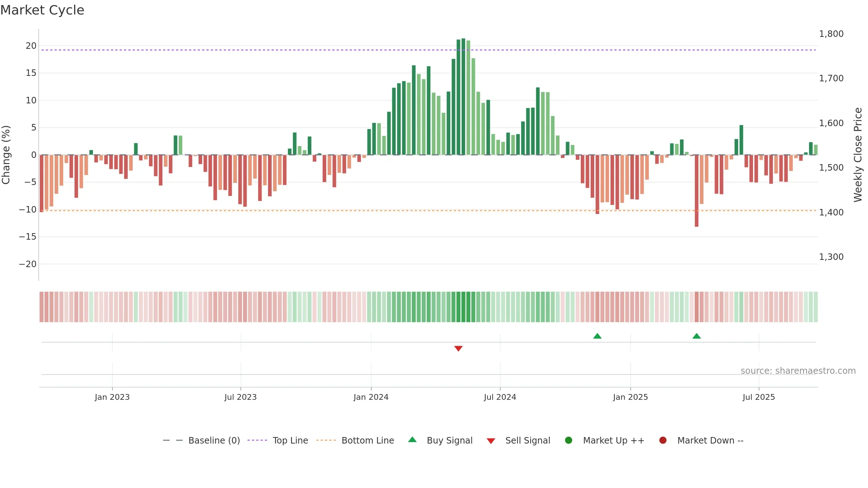This screenshot has height=488, width=868.
Task: Click the −20 tick on change axis
Action: (28, 264)
